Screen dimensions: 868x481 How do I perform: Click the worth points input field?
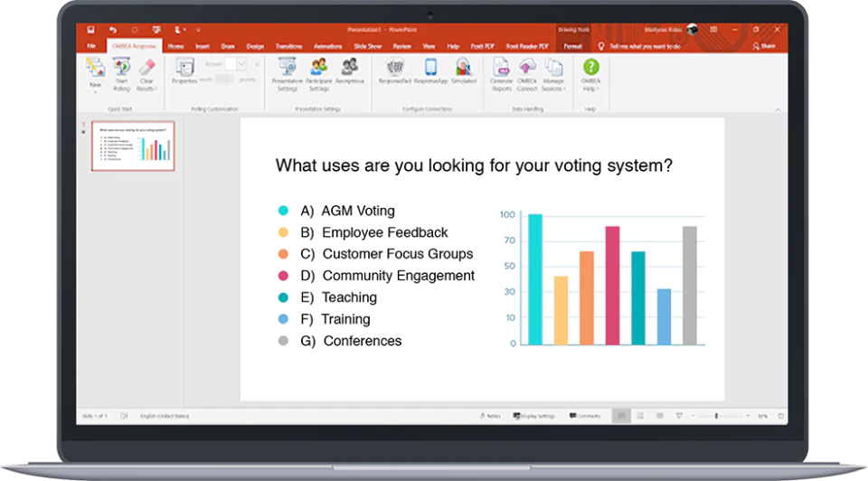223,80
